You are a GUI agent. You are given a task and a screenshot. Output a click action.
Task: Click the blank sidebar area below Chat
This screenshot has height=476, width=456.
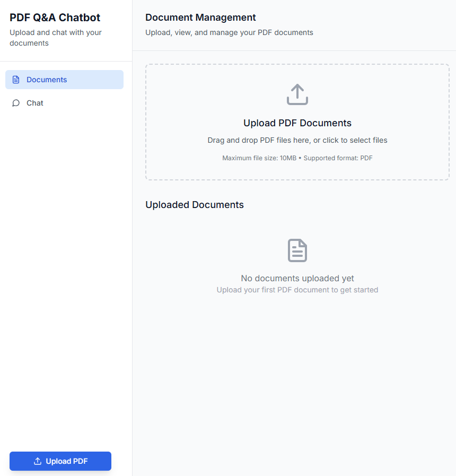pyautogui.click(x=66, y=265)
